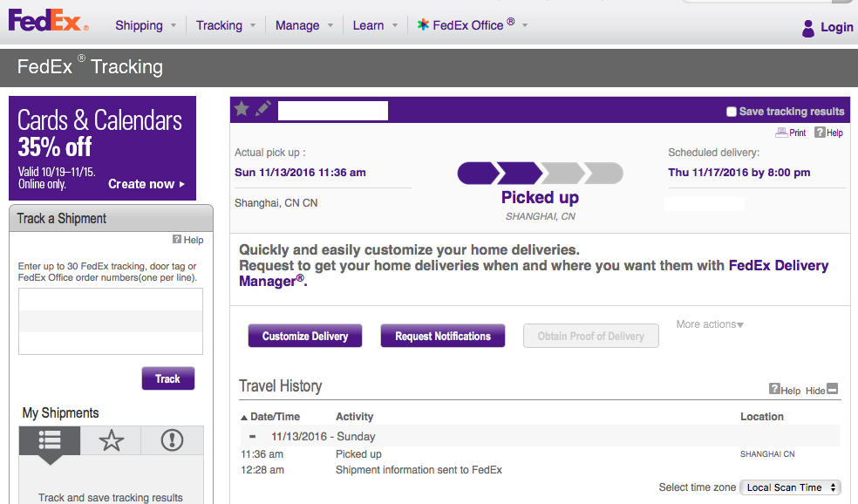This screenshot has height=504, width=858.
Task: Click 'SHANGHAI CN' location cell
Action: (x=767, y=454)
